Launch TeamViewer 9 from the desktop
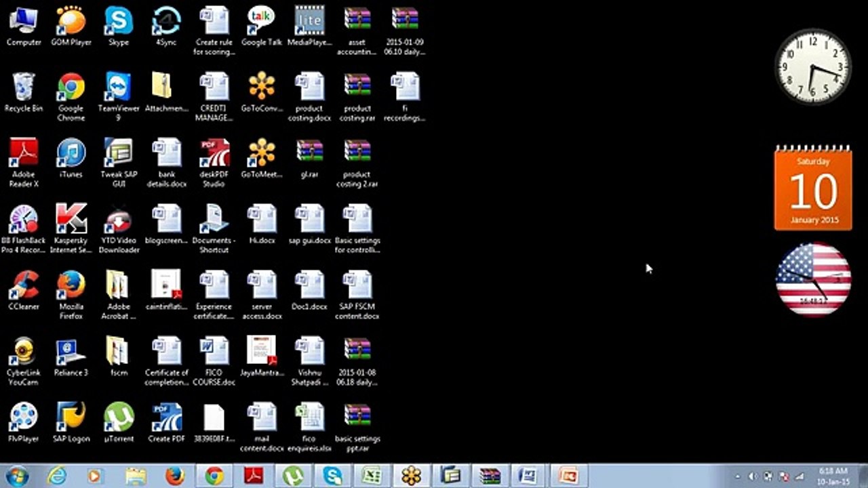Image resolution: width=868 pixels, height=488 pixels. tap(119, 97)
